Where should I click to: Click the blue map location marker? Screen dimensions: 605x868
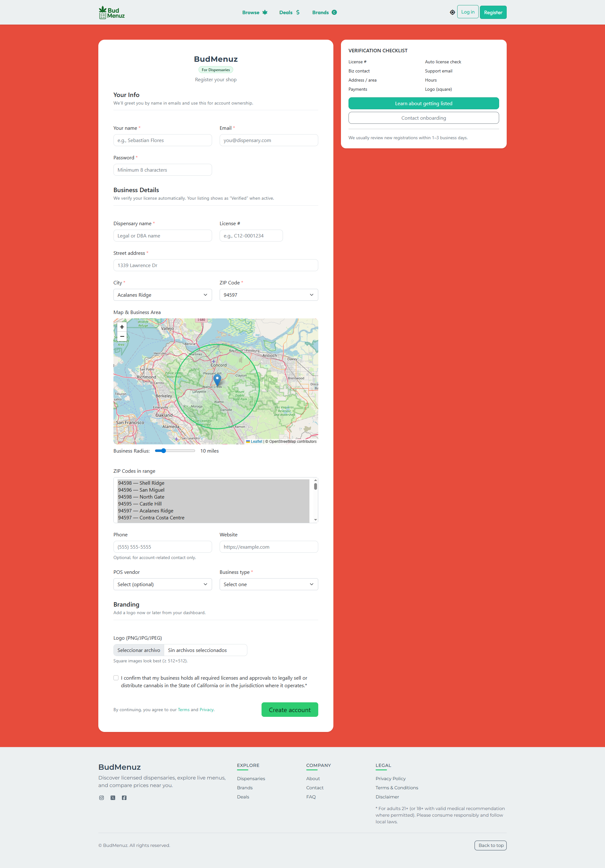coord(217,379)
